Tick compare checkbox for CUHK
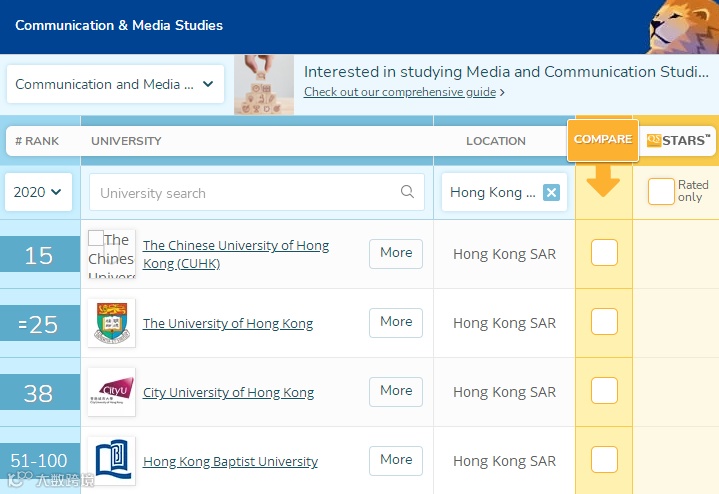This screenshot has height=494, width=719. (604, 254)
